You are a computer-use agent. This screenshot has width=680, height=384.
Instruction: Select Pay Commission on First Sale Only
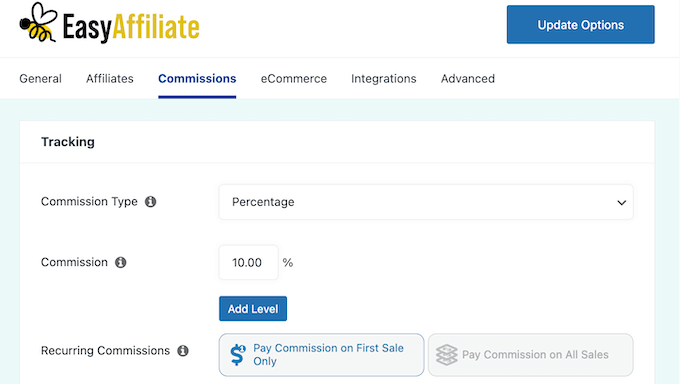point(321,354)
